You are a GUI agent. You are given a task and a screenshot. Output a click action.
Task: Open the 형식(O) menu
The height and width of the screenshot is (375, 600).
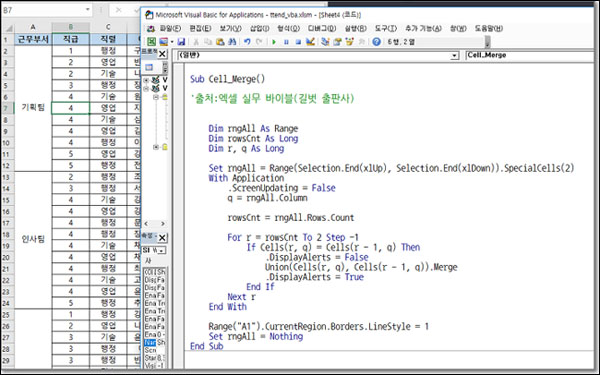[289, 28]
